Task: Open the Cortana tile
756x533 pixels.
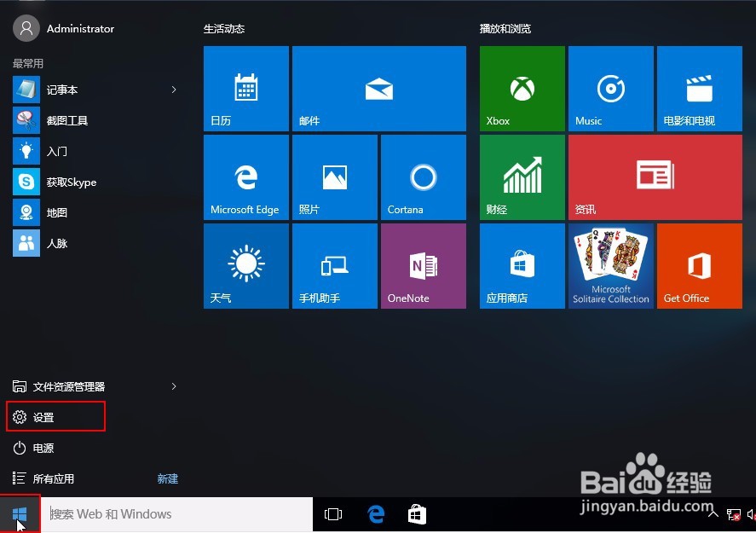Action: [x=424, y=177]
